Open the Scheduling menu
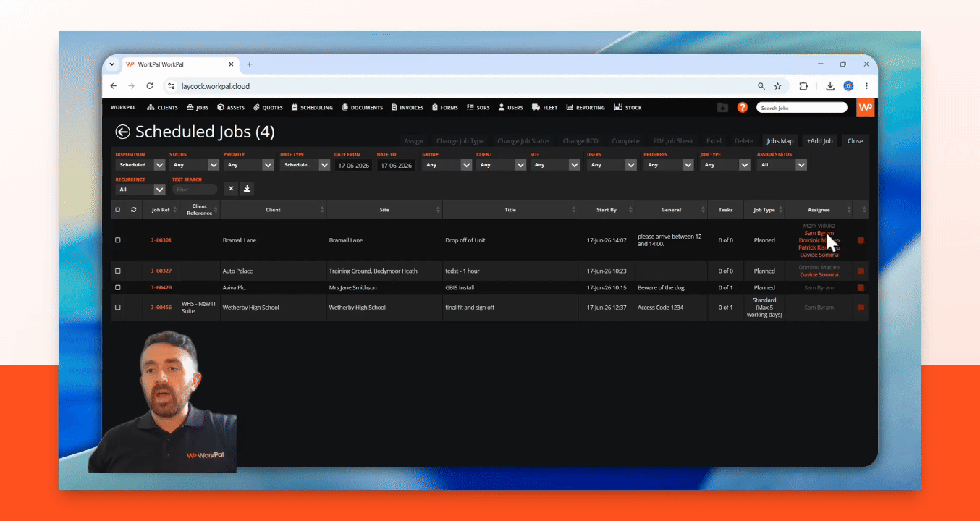This screenshot has width=980, height=521. (x=312, y=108)
